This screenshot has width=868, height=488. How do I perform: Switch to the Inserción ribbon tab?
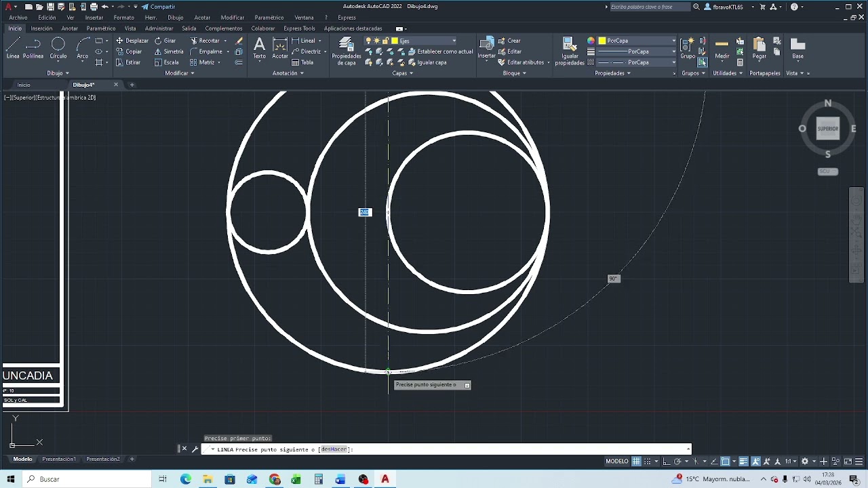pyautogui.click(x=41, y=28)
